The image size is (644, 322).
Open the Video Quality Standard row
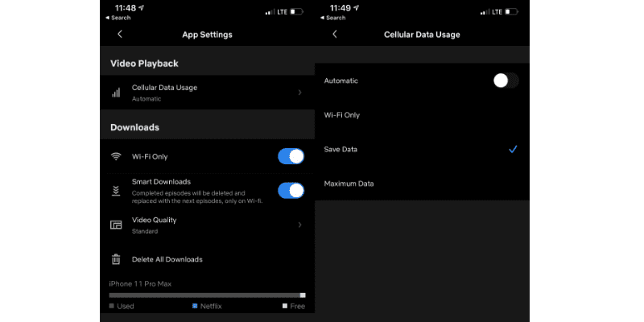click(208, 225)
